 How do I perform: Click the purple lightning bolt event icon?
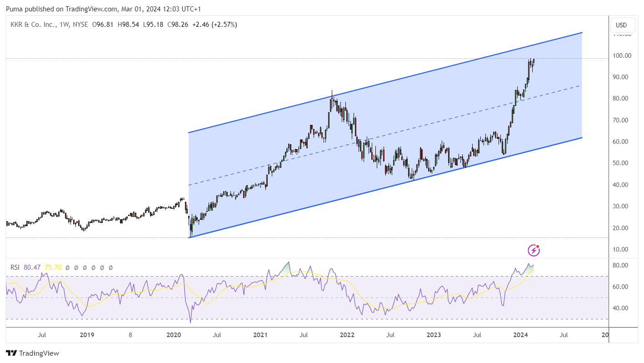click(534, 250)
